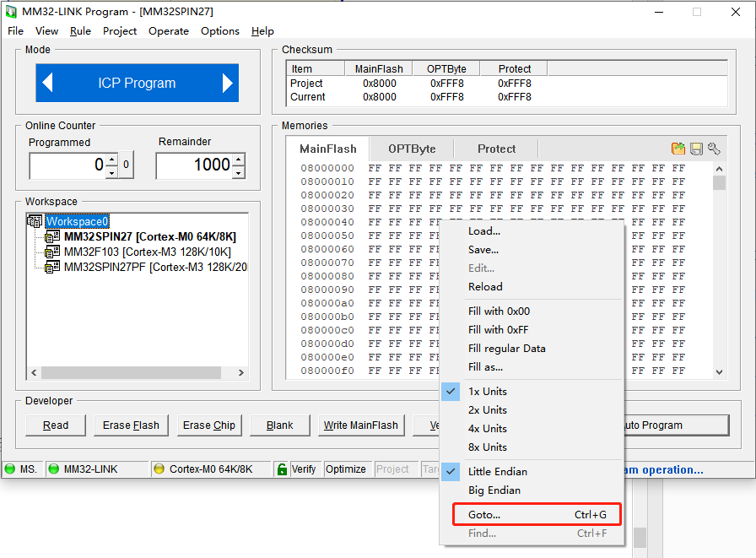Screen dimensions: 756x558
Task: Decrease the Remainder counter value
Action: (x=239, y=172)
